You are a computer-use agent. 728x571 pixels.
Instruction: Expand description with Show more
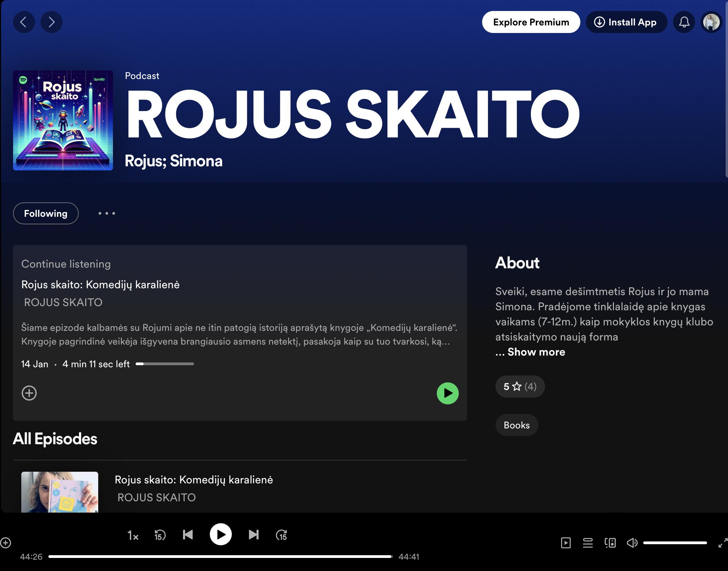[536, 352]
